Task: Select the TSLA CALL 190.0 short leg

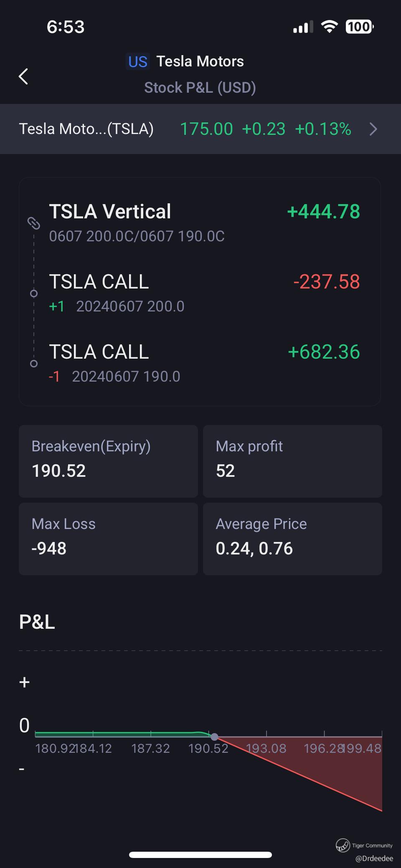Action: click(x=200, y=362)
